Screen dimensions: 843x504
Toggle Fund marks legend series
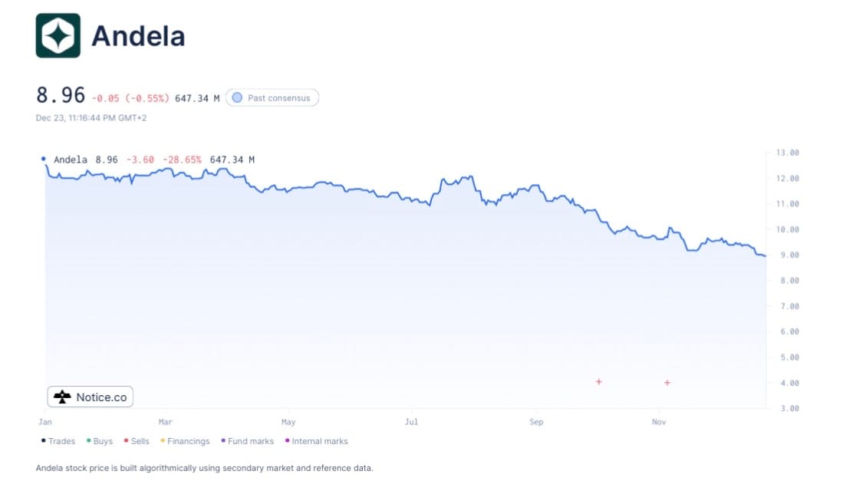[x=247, y=441]
